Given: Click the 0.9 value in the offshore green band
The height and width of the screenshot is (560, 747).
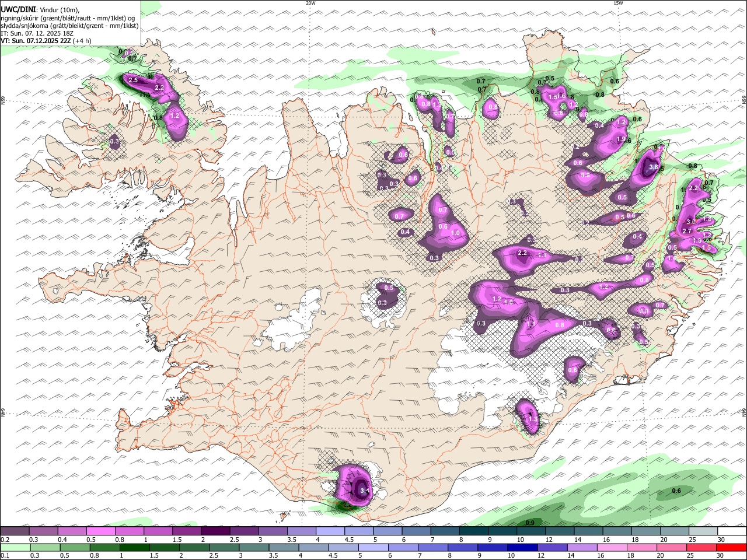Looking at the screenshot, I should pyautogui.click(x=530, y=522).
